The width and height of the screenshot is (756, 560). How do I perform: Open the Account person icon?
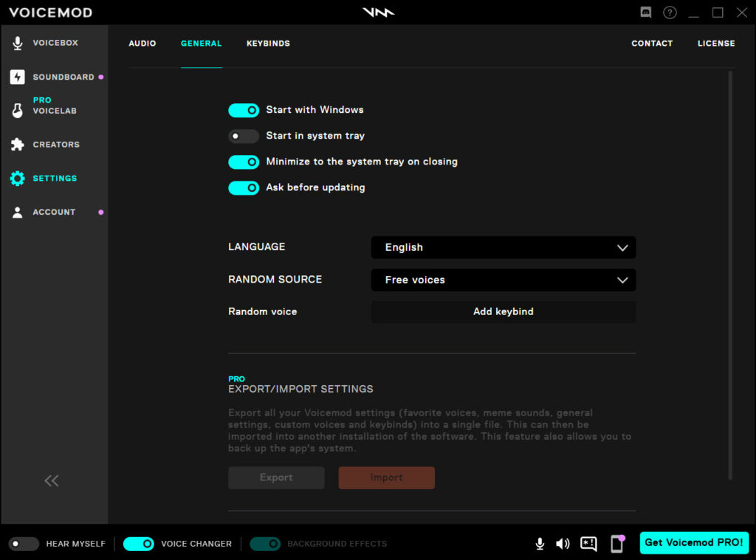coord(18,212)
